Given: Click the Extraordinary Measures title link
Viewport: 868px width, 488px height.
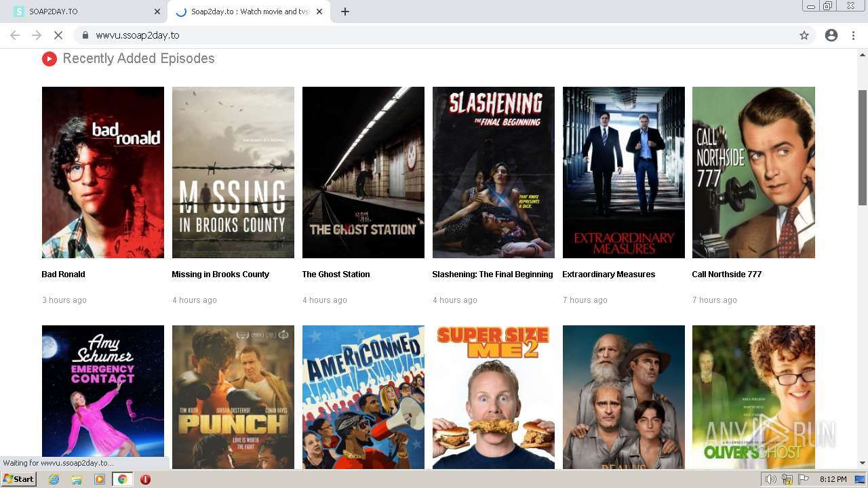Looking at the screenshot, I should (x=609, y=274).
